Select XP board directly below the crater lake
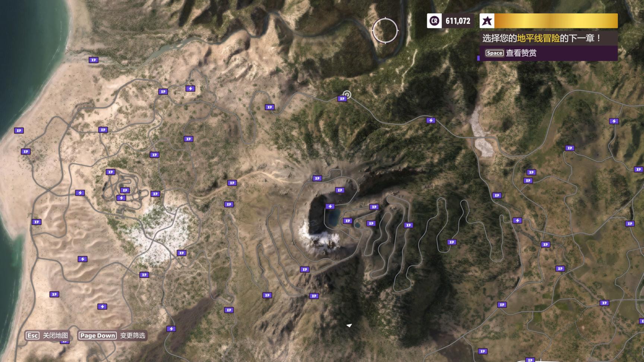This screenshot has width=644, height=362. 347,221
